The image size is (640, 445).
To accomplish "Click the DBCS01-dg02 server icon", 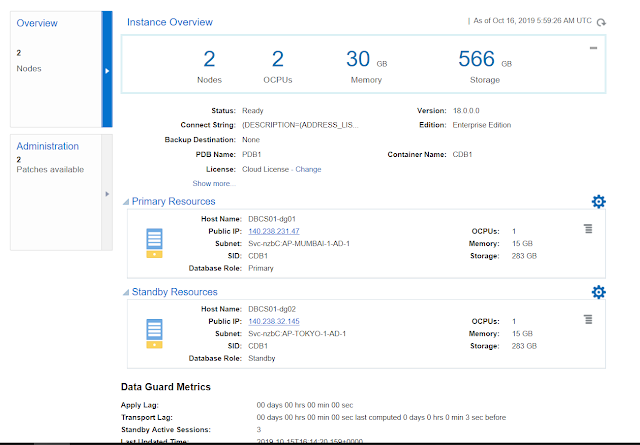I will point(154,333).
